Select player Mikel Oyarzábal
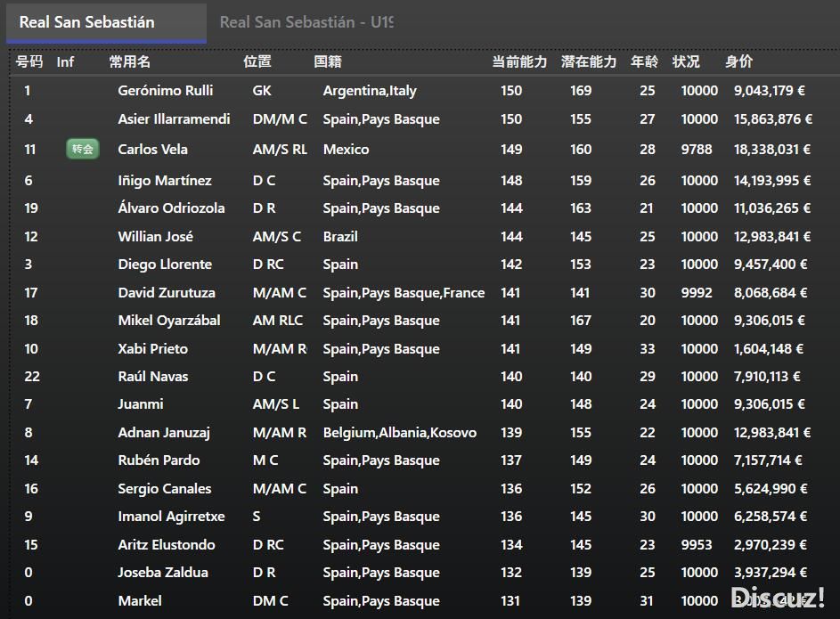The image size is (840, 619). (169, 321)
